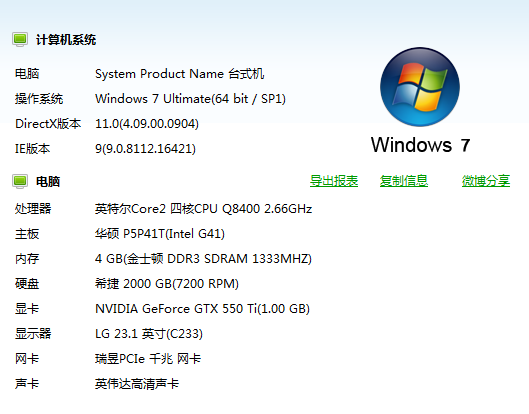This screenshot has width=529, height=414.
Task: Select the 计算机系统 section heading
Action: click(x=66, y=40)
